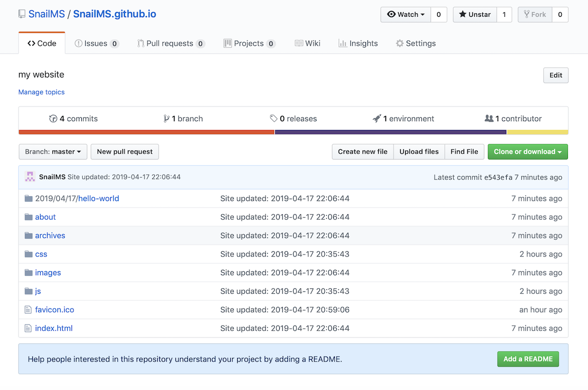Switch to the Code tab
Screen dimensions: 588x390
42,43
